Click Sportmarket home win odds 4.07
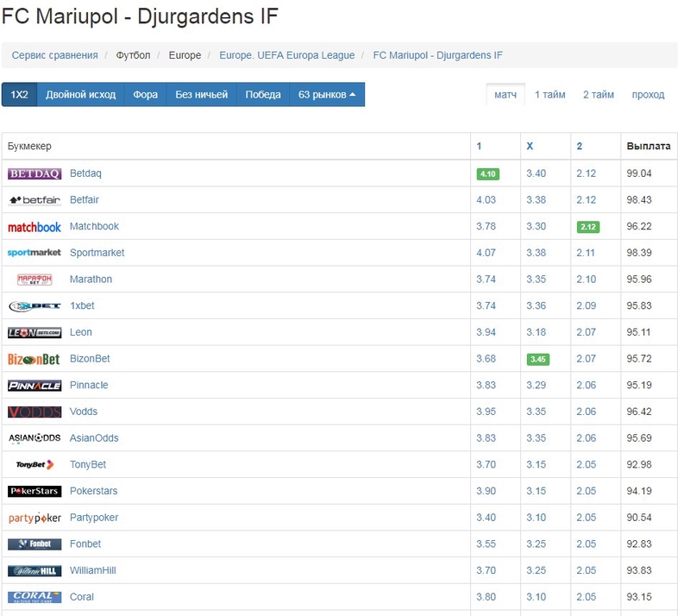Image resolution: width=690 pixels, height=616 pixels. pyautogui.click(x=486, y=253)
